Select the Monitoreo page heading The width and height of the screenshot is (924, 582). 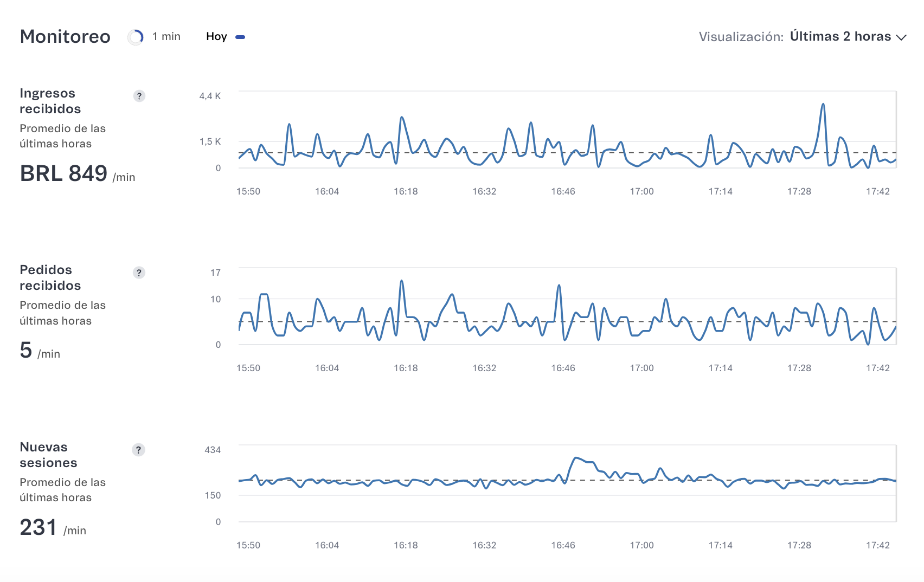pyautogui.click(x=65, y=37)
